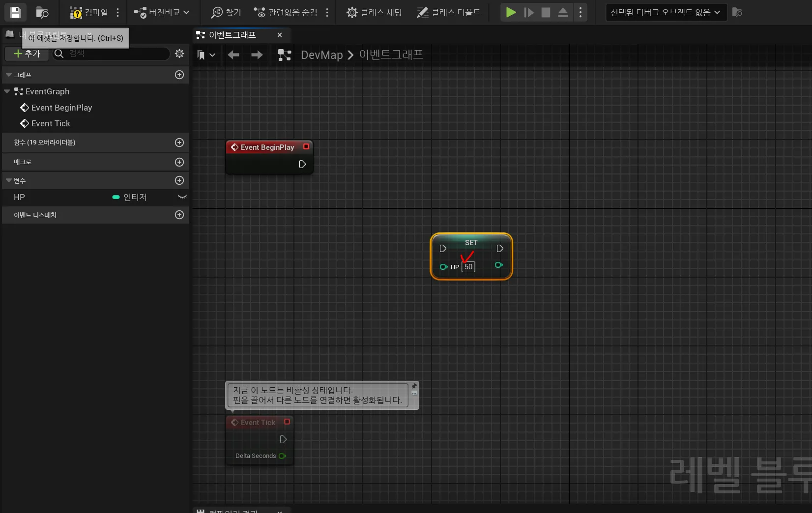Click the Compile (컴파일) button
This screenshot has height=513, width=812.
point(89,12)
